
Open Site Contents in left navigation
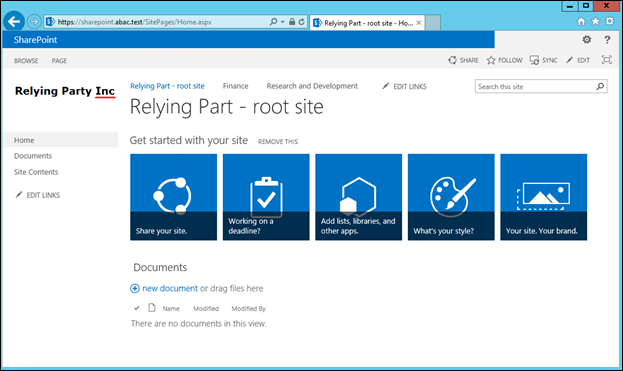point(36,172)
